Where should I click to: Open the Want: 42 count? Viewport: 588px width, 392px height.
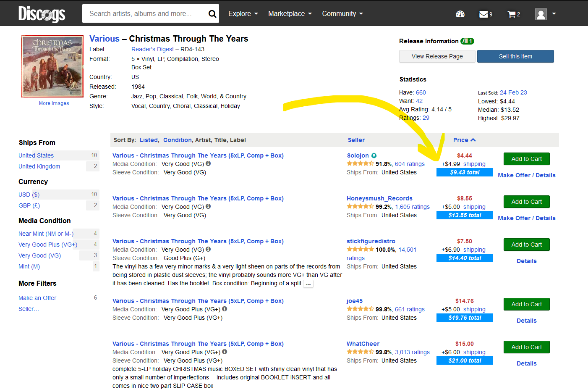(x=419, y=101)
